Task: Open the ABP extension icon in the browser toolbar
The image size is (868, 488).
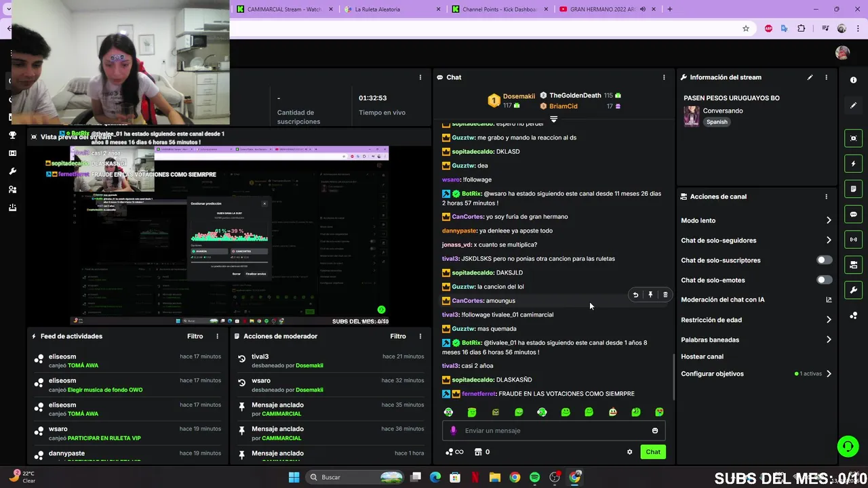Action: pos(768,28)
